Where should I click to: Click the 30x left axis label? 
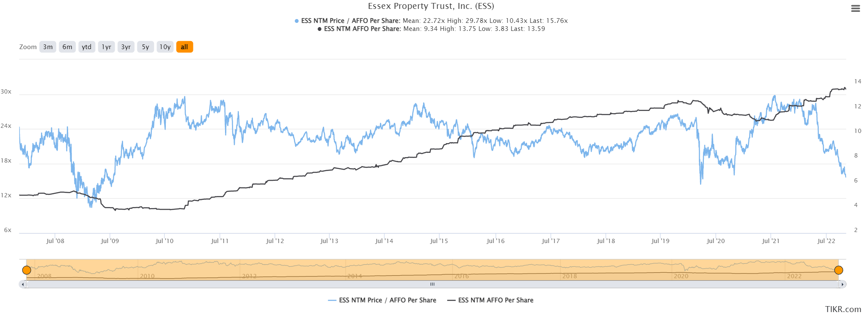[x=6, y=92]
